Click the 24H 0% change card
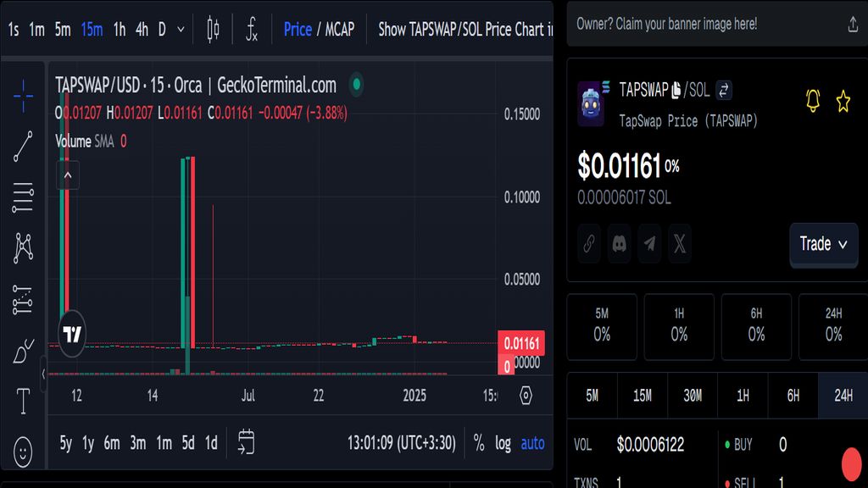Image resolution: width=868 pixels, height=488 pixels. 833,326
